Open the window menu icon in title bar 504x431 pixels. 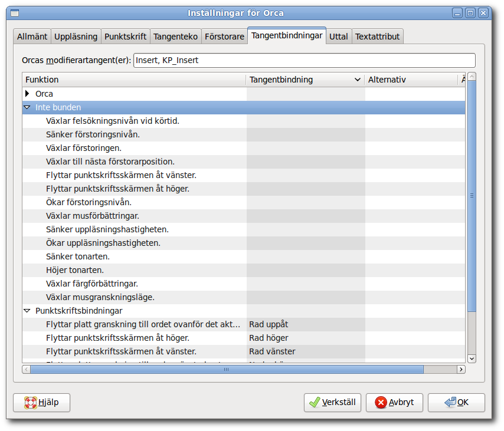pos(15,13)
